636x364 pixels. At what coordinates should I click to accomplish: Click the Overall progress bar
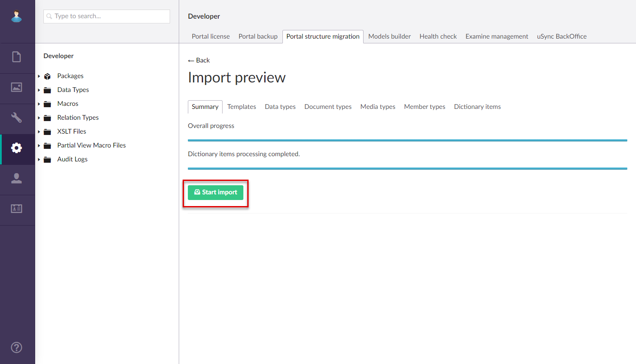[x=407, y=140]
